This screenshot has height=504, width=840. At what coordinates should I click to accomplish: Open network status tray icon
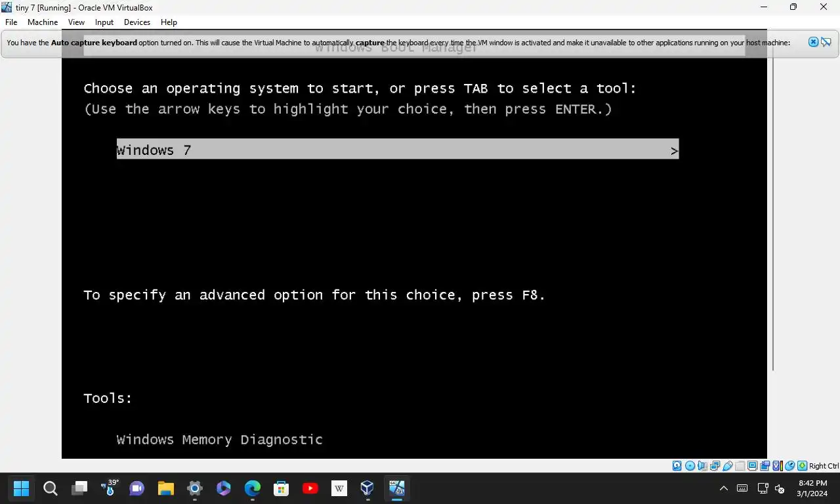(x=763, y=488)
